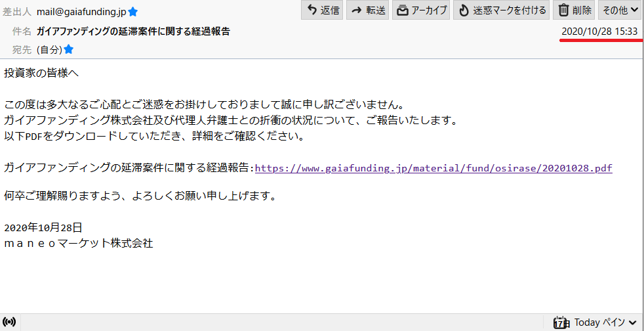Click the subject line ガイアファンディングの延滞案件に関する経過報告

[133, 32]
